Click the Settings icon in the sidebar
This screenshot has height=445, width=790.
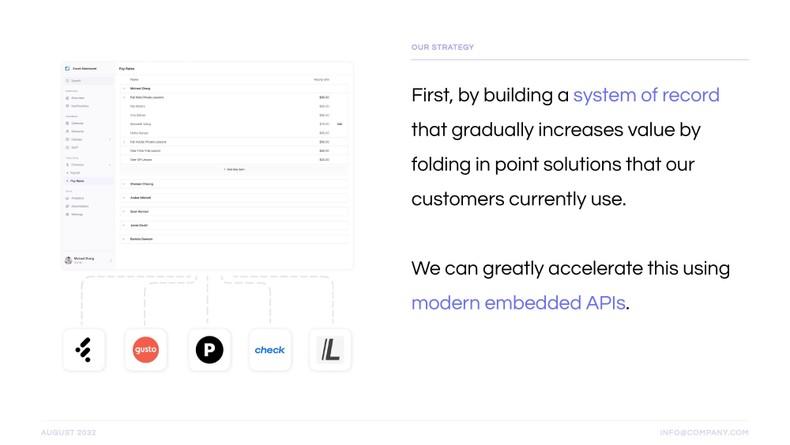(x=68, y=214)
